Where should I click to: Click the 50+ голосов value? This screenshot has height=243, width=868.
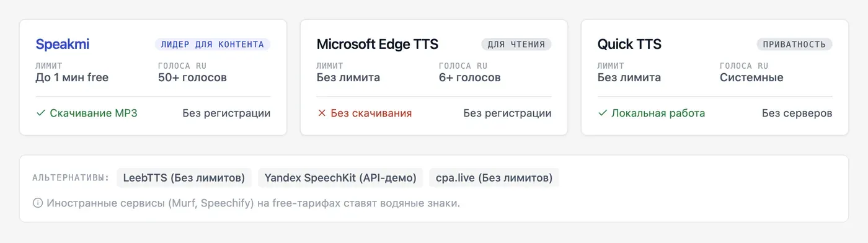[192, 77]
